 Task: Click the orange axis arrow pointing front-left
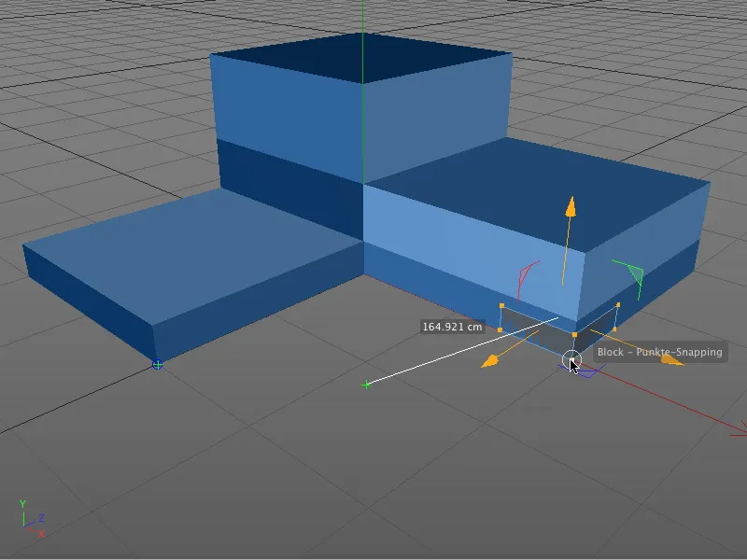click(490, 362)
